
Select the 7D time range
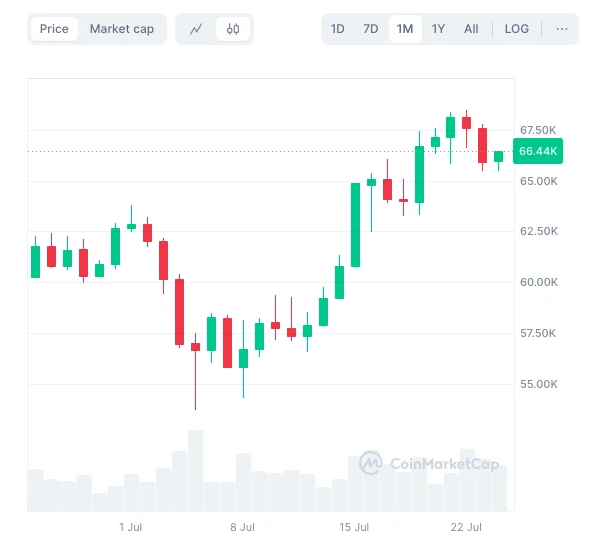pyautogui.click(x=371, y=29)
